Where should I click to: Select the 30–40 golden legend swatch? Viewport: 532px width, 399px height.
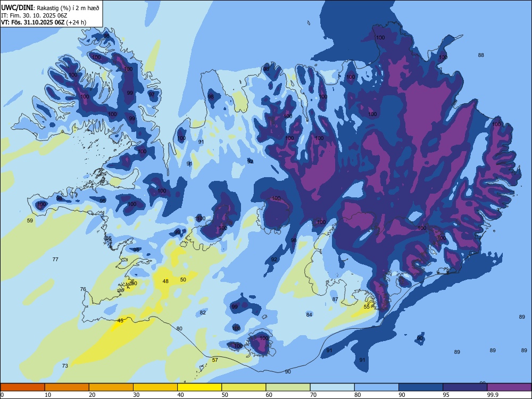tap(155, 387)
